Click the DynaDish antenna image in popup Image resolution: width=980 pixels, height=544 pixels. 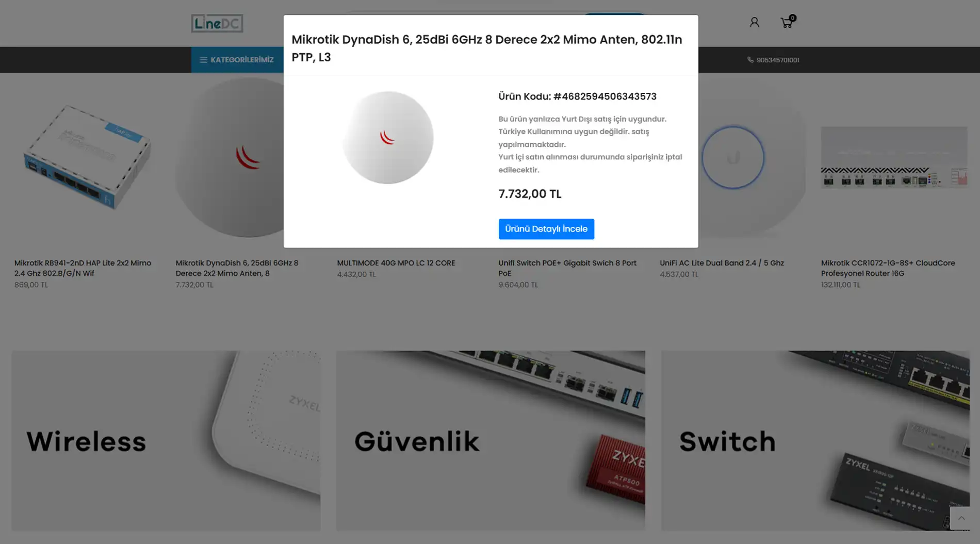pos(388,138)
